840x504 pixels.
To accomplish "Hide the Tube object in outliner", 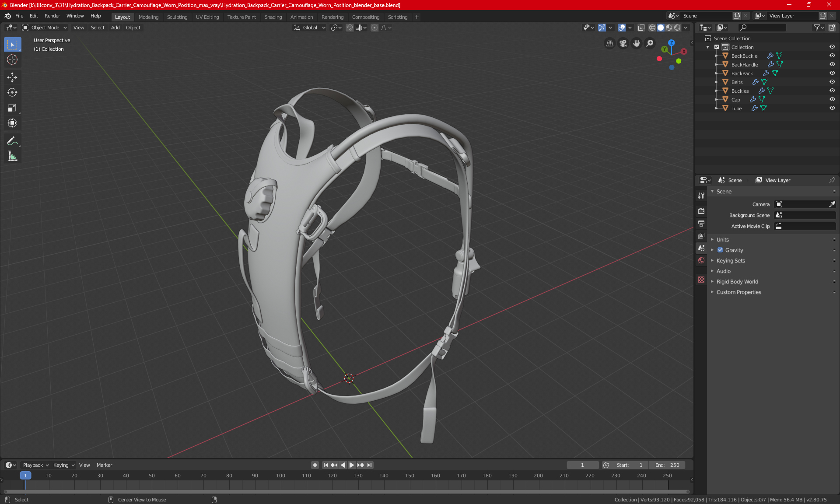I will click(832, 108).
